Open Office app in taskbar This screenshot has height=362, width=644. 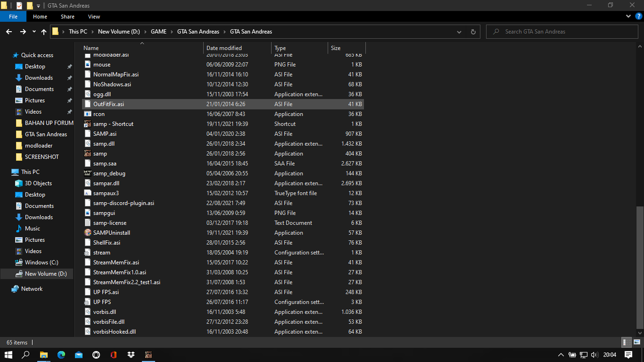tap(114, 354)
